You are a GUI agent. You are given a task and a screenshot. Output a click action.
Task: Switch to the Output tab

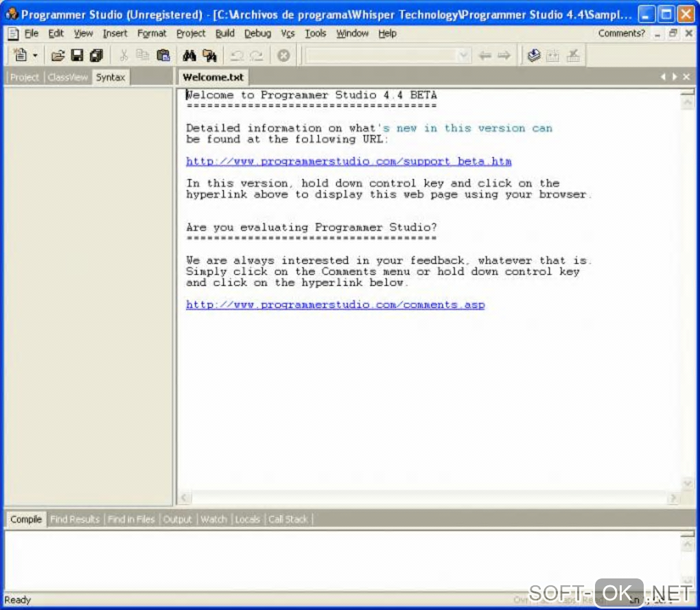(x=177, y=519)
